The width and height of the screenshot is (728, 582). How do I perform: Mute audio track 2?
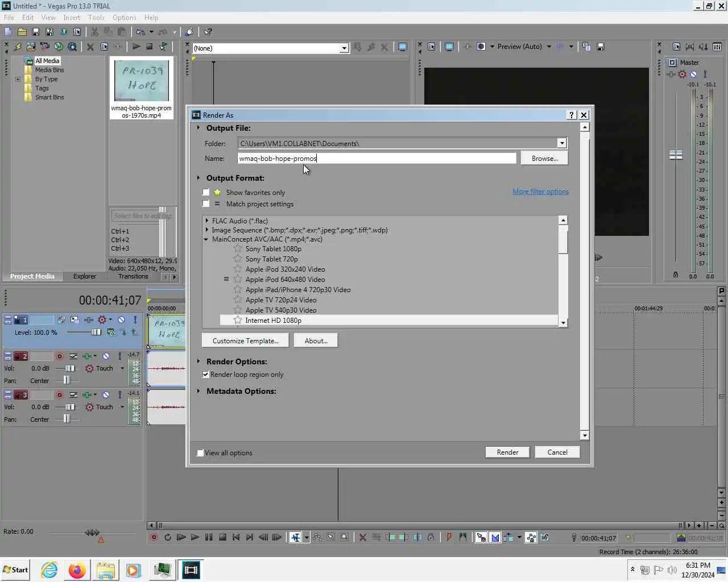click(x=106, y=356)
